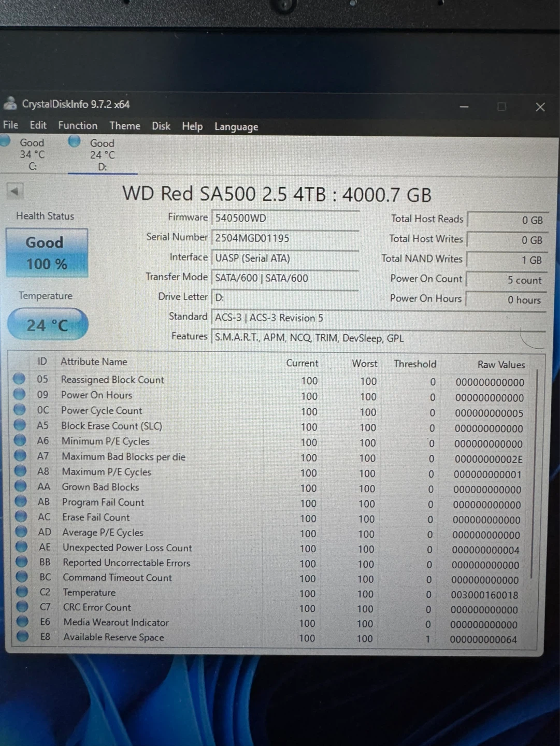This screenshot has width=560, height=746.
Task: Click the Current column header
Action: 303,363
